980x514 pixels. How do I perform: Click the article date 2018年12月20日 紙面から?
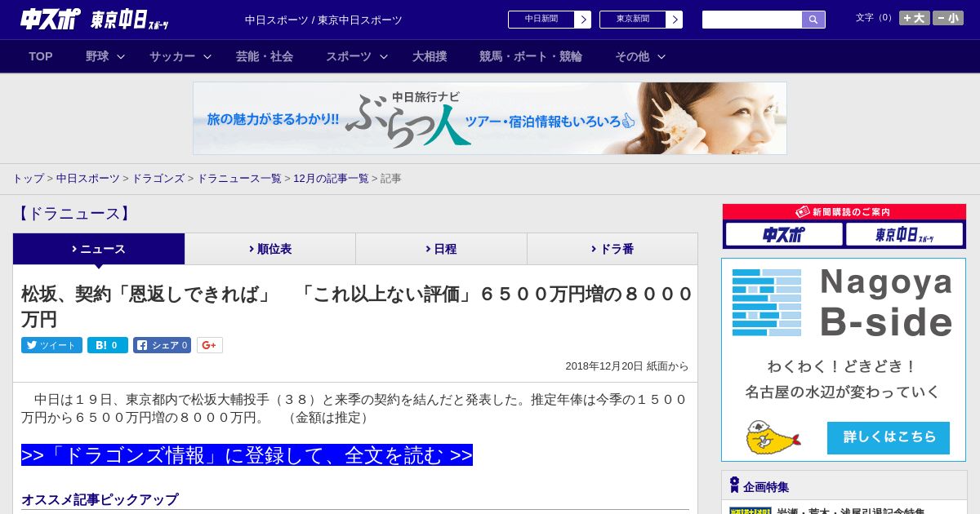click(x=627, y=366)
